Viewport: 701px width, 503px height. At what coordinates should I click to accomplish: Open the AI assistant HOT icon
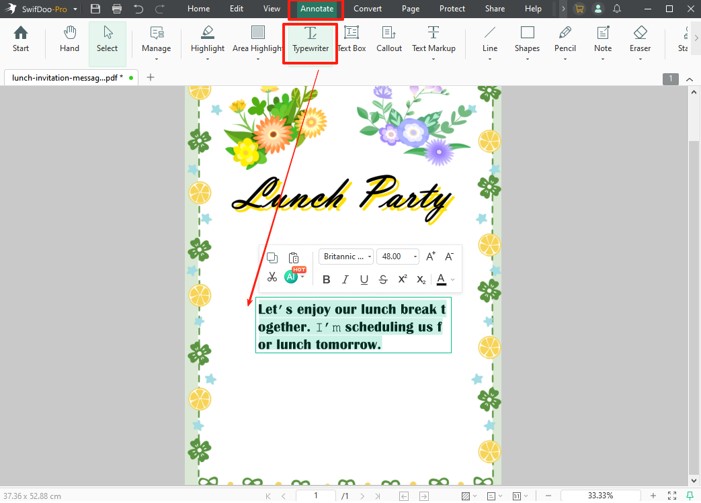291,277
